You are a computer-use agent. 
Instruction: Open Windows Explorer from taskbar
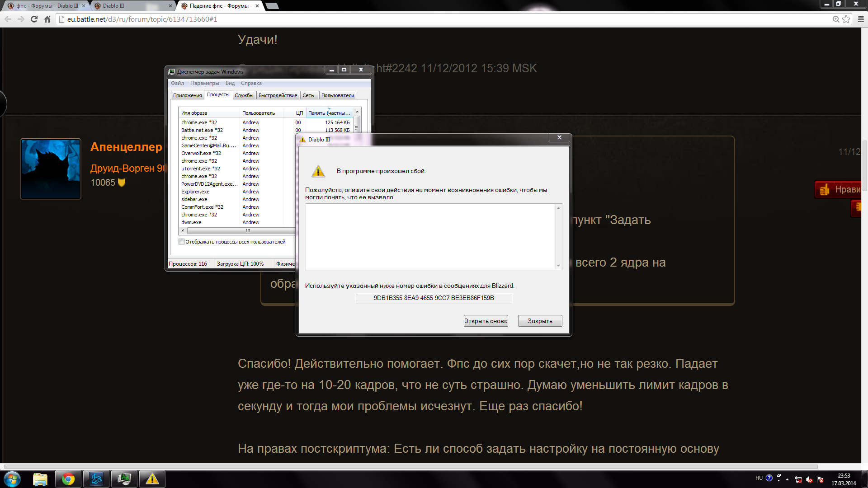click(x=40, y=479)
